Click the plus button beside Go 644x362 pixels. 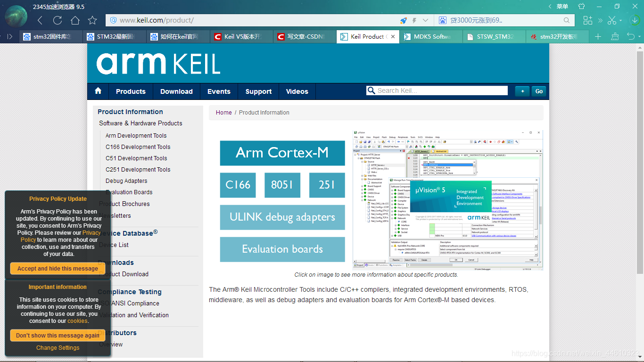tap(522, 91)
